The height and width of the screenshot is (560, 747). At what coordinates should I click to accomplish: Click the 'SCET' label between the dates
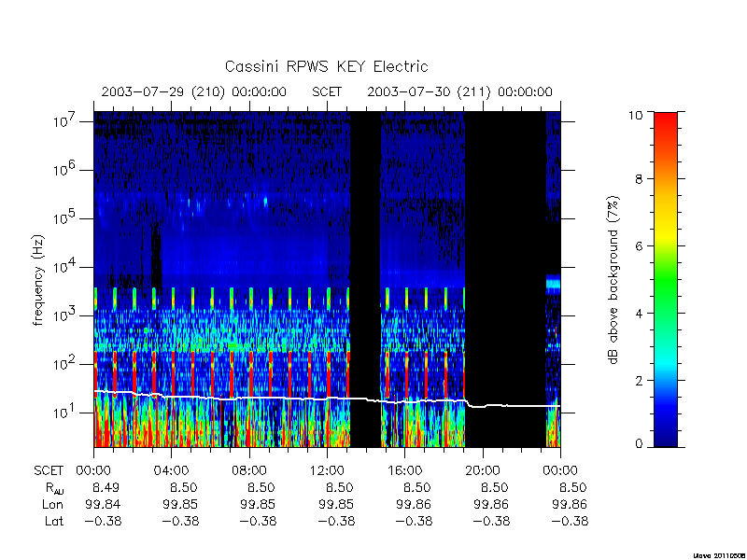tap(327, 91)
